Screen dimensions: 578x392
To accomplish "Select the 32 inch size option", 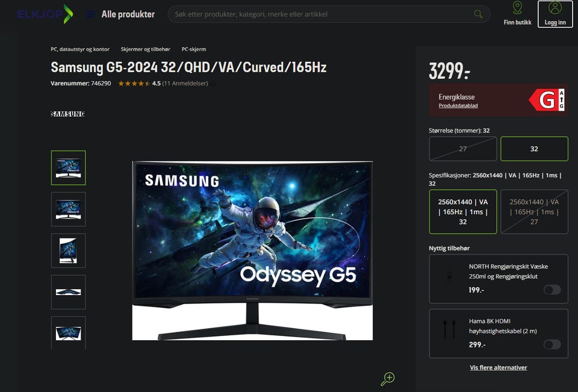I will point(534,149).
